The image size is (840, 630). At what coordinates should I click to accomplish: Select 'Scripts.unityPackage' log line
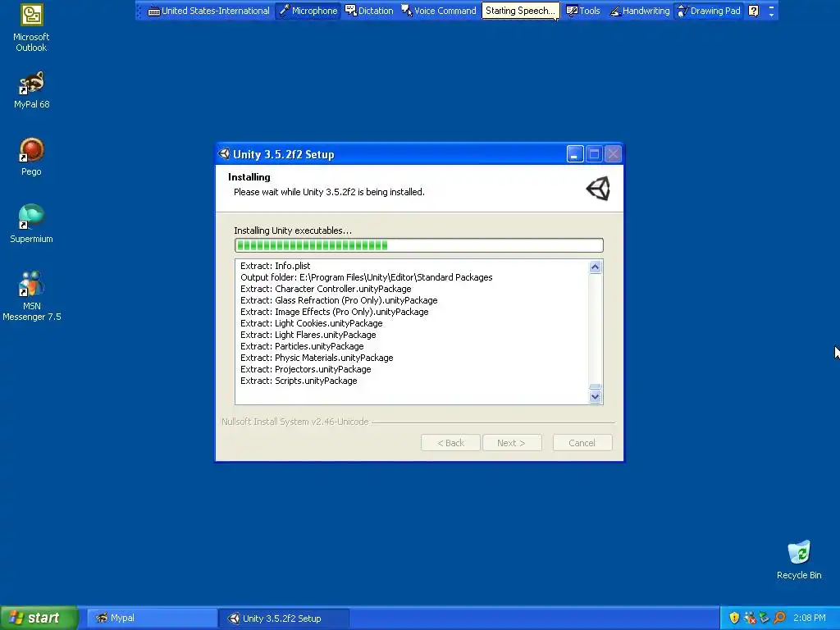tap(299, 381)
